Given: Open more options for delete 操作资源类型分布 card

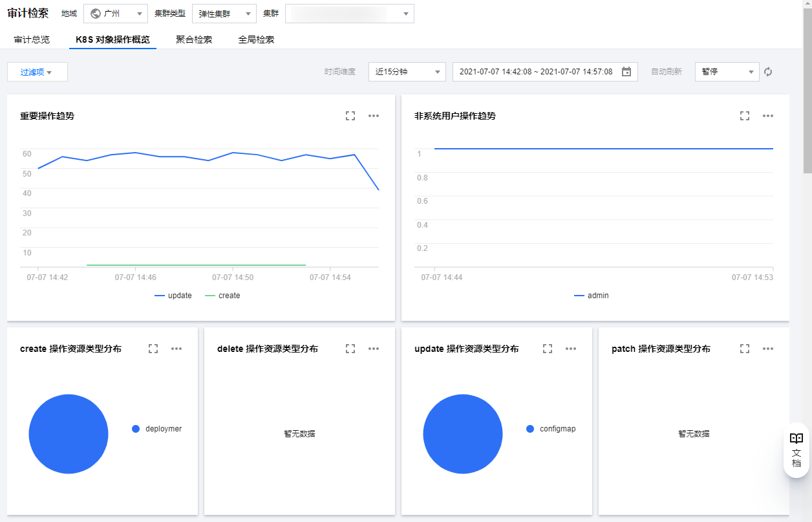Looking at the screenshot, I should (374, 349).
